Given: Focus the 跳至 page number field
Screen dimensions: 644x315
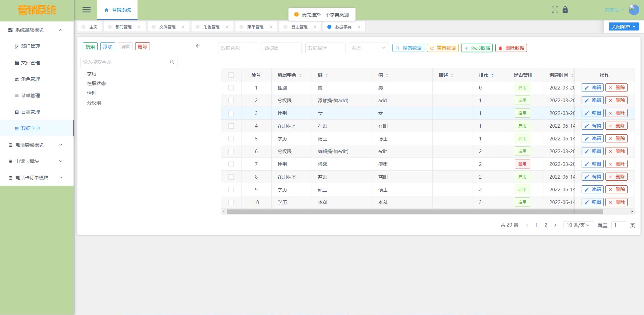Looking at the screenshot, I should pos(619,225).
